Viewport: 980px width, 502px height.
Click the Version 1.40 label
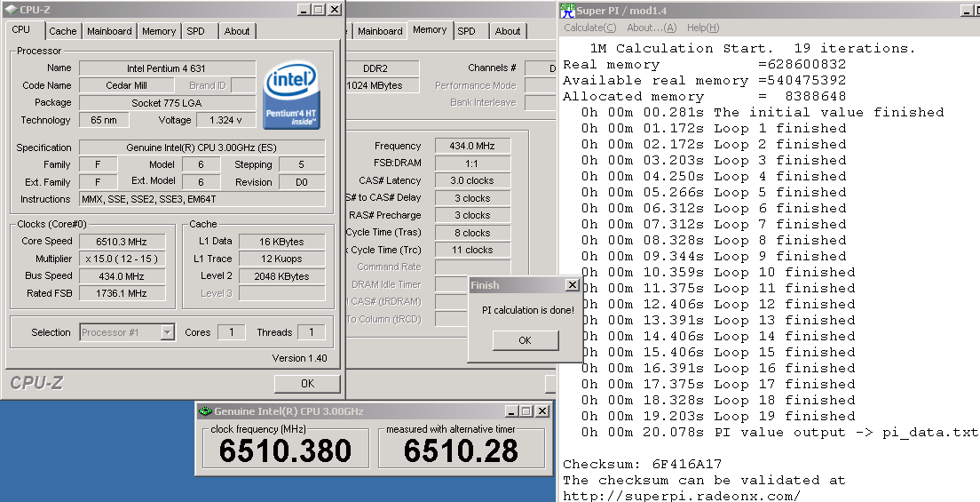point(299,358)
